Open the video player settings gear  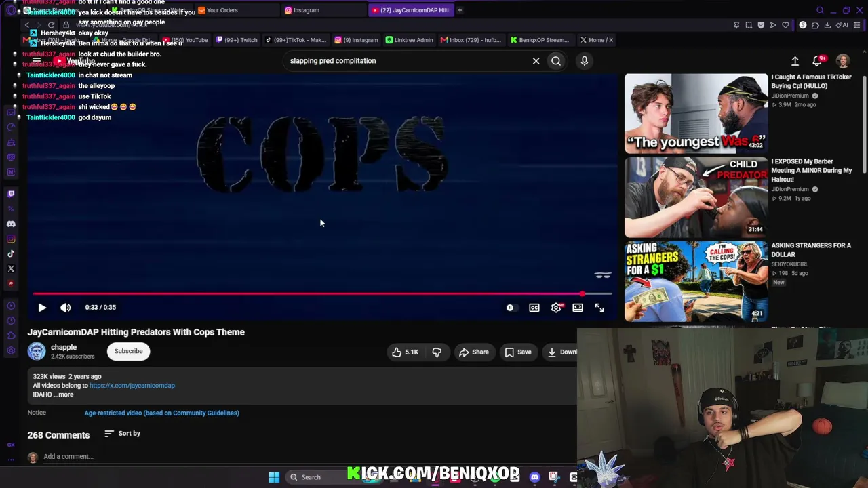pos(556,308)
